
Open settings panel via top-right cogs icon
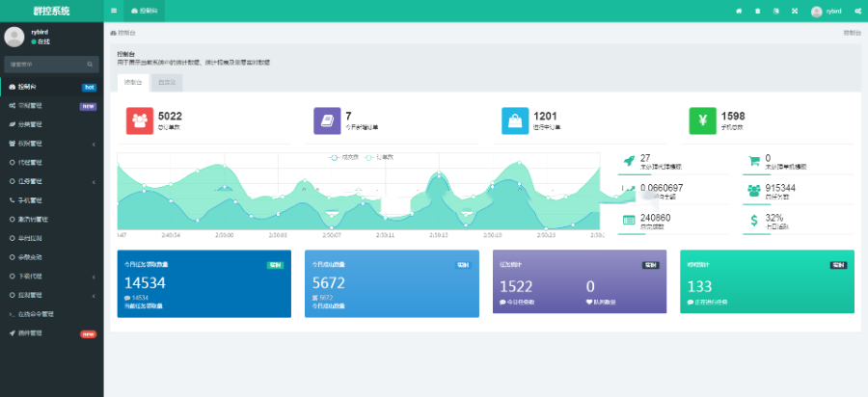point(857,11)
